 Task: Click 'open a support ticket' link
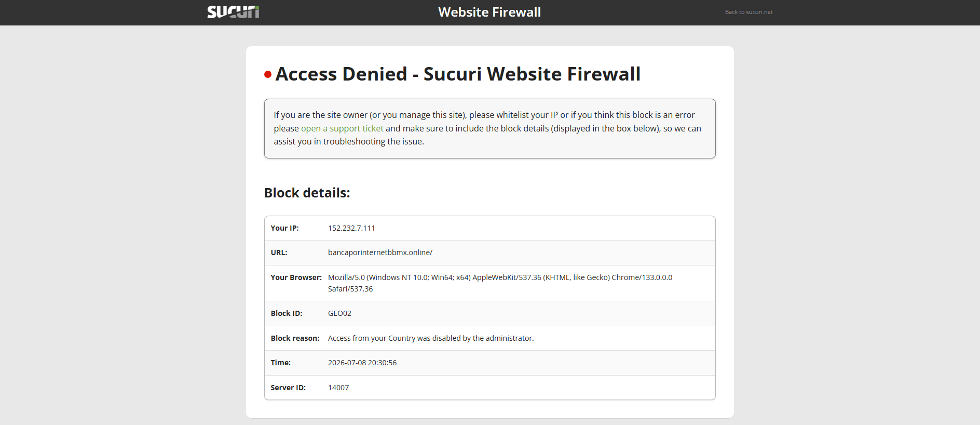342,128
